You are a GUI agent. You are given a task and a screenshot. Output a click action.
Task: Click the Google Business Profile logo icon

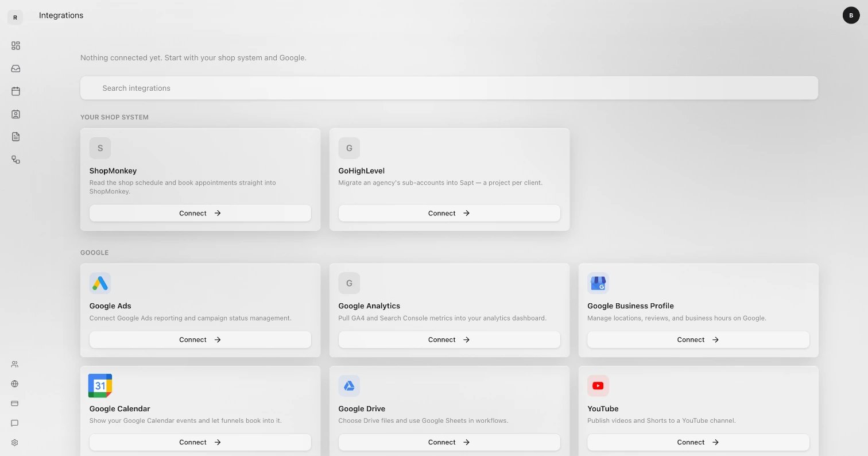[x=598, y=283]
